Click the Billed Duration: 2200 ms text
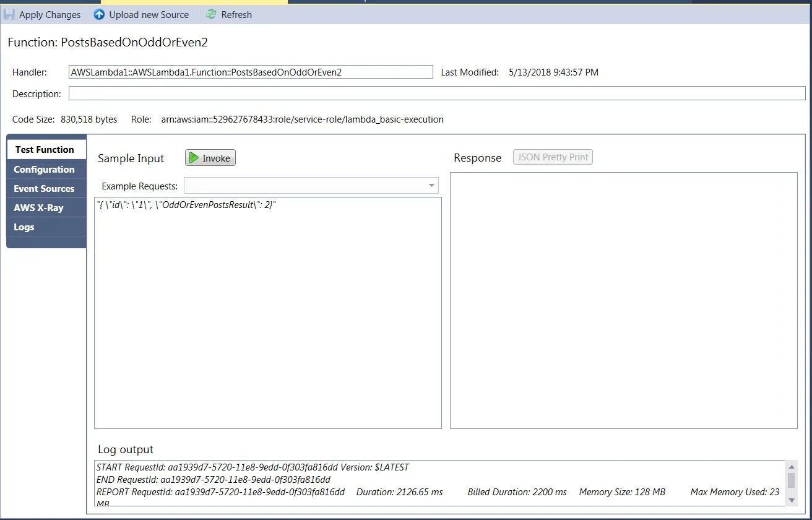812x520 pixels. [517, 492]
